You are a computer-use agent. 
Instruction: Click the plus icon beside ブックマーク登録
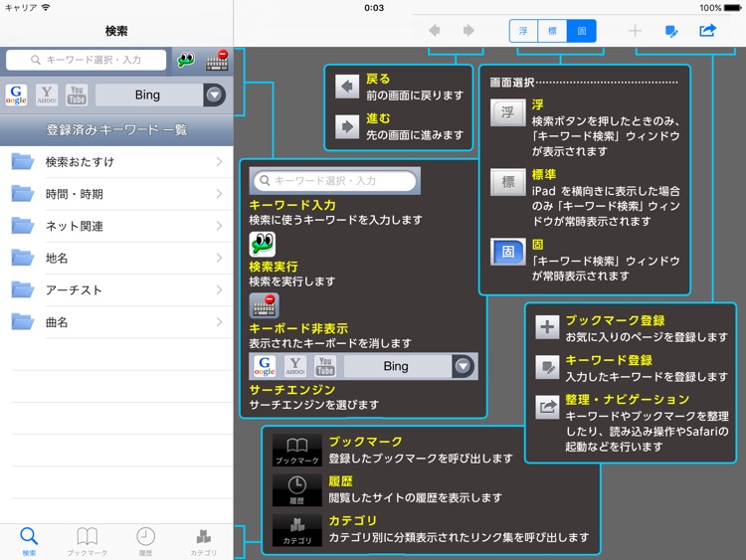[x=547, y=327]
